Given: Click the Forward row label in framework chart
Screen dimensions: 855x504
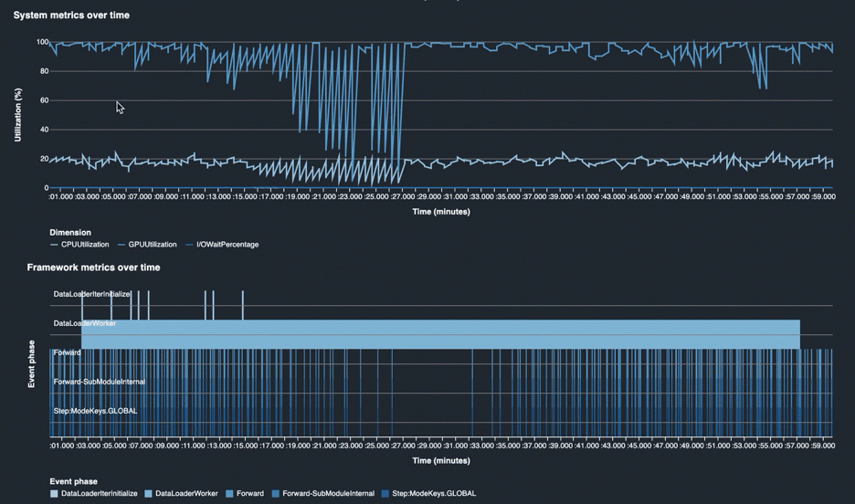Looking at the screenshot, I should click(x=67, y=352).
